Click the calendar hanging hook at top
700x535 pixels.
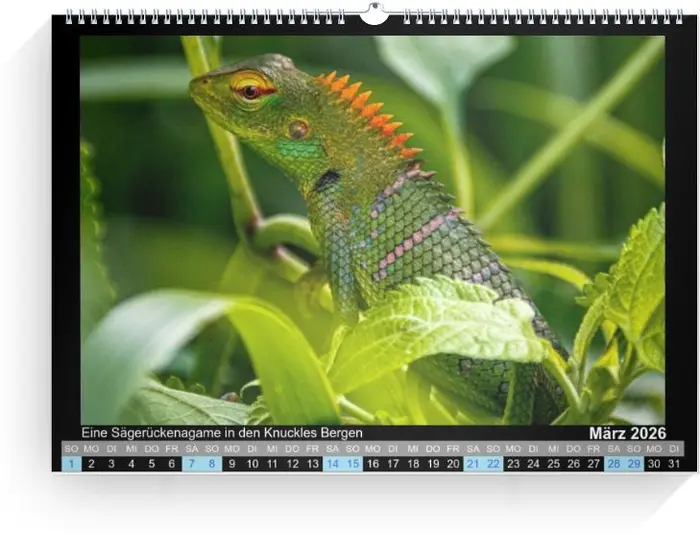374,14
